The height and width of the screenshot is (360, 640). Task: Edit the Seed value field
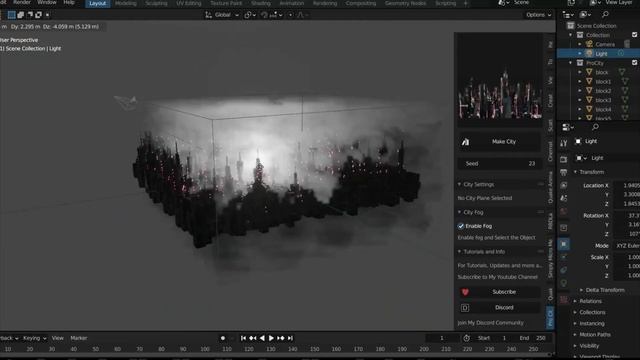click(499, 164)
